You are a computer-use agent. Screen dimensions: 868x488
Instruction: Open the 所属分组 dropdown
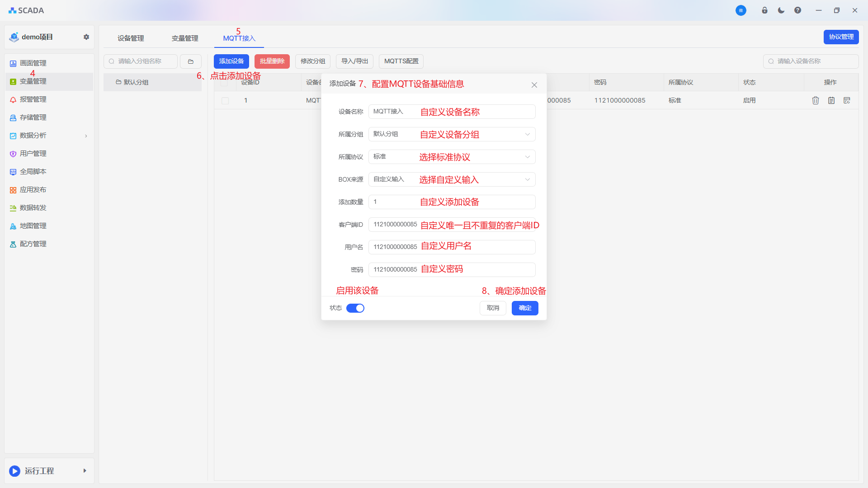[x=452, y=134]
